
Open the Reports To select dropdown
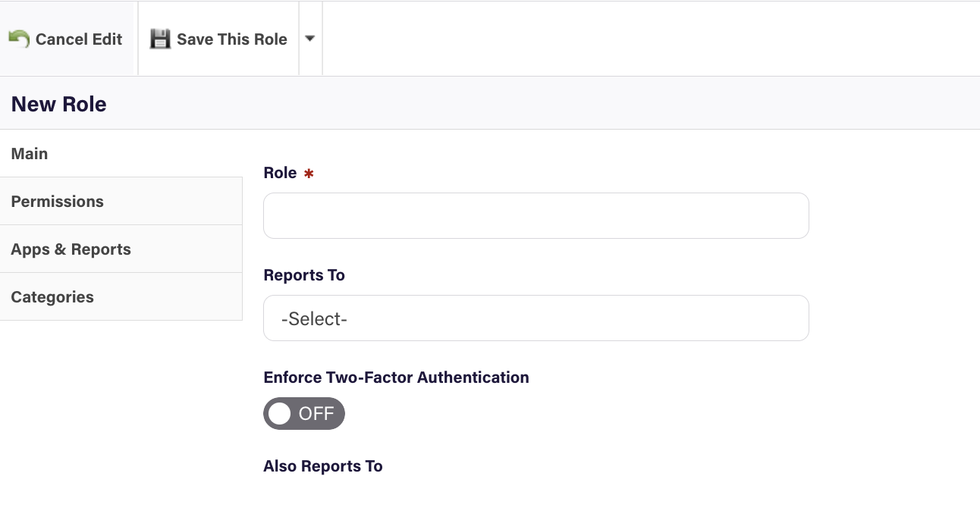pos(536,318)
